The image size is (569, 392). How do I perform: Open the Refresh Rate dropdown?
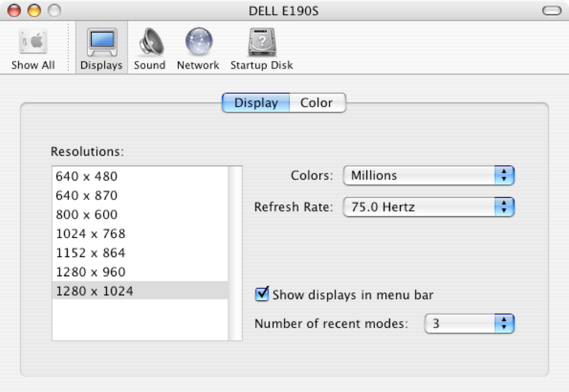point(429,207)
